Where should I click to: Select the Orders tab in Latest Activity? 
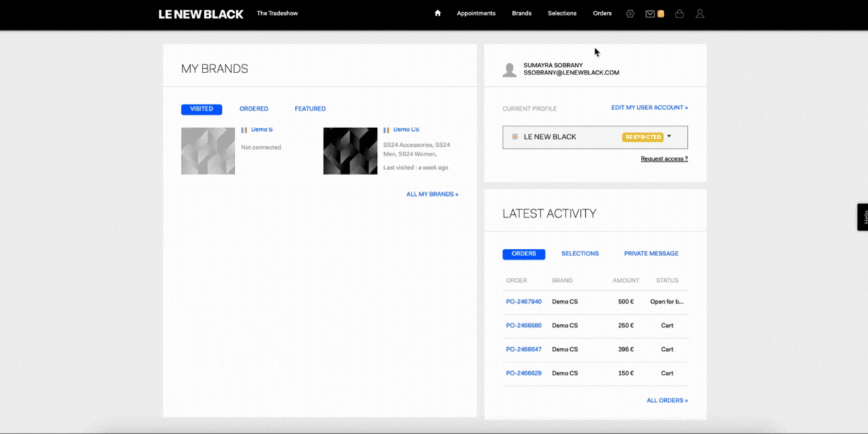point(524,254)
